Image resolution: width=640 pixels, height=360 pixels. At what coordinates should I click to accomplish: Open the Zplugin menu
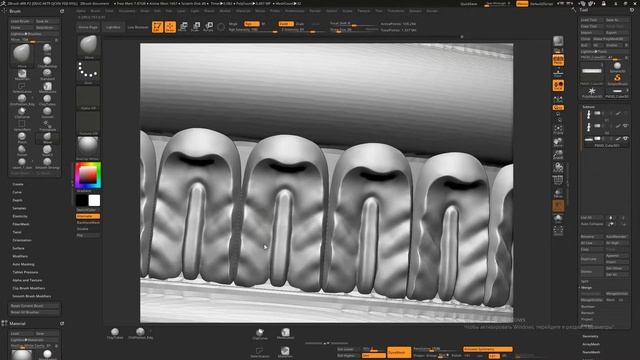click(x=415, y=11)
